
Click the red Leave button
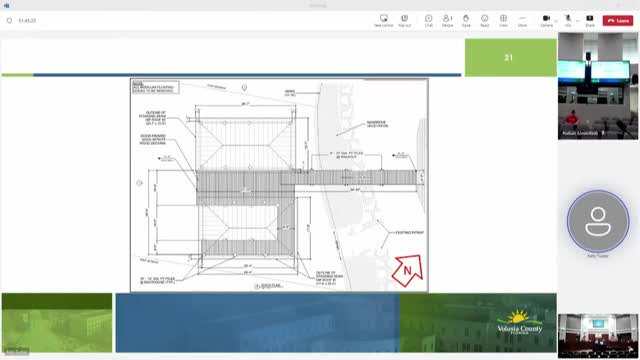point(618,20)
